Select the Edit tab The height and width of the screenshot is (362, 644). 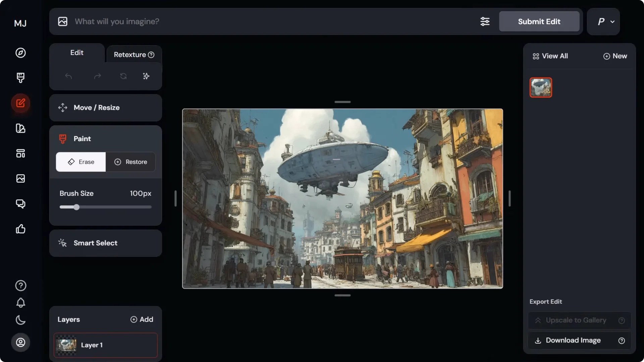76,53
